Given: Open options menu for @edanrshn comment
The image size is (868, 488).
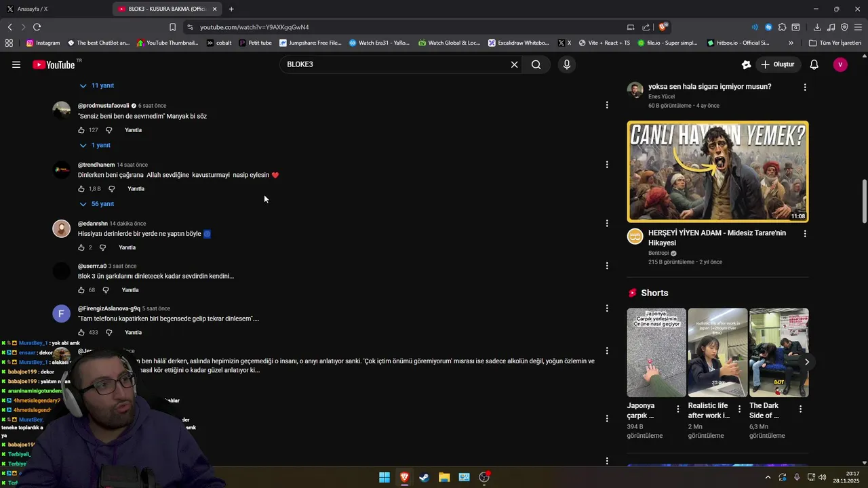Looking at the screenshot, I should click(x=607, y=223).
